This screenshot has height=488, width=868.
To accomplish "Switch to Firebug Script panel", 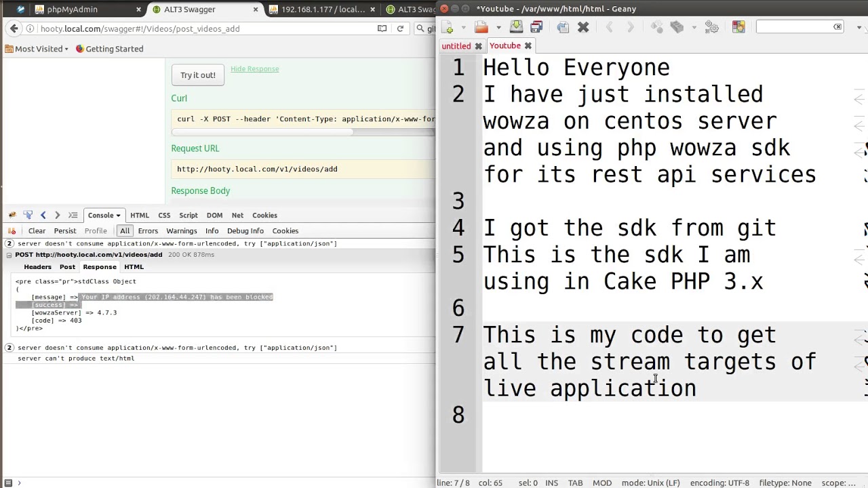I will (x=189, y=215).
